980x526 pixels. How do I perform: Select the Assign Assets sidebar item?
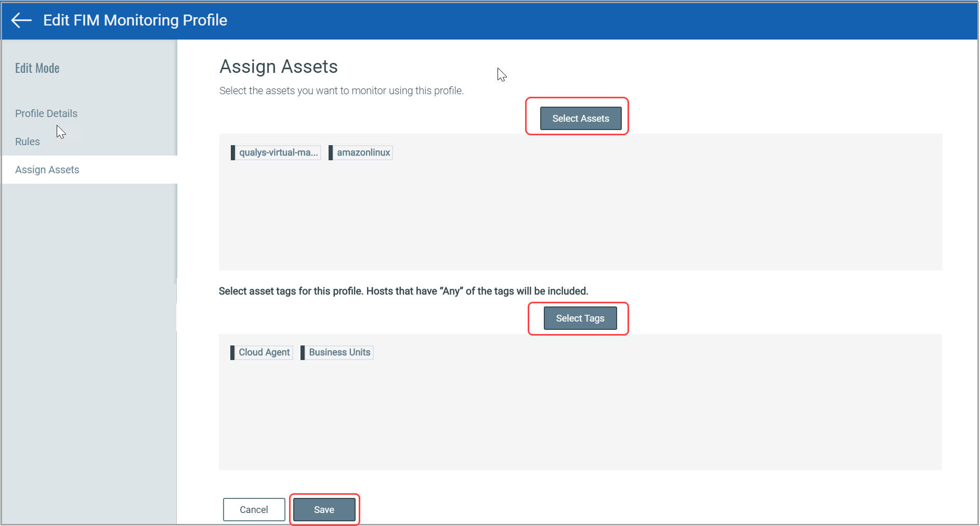(89, 170)
